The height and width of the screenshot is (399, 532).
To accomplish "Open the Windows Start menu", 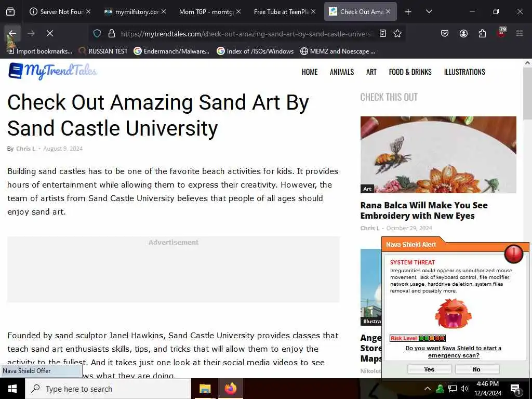I will point(12,389).
